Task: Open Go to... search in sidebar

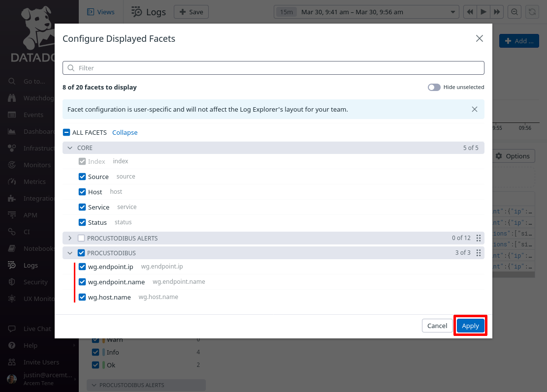Action: point(34,81)
